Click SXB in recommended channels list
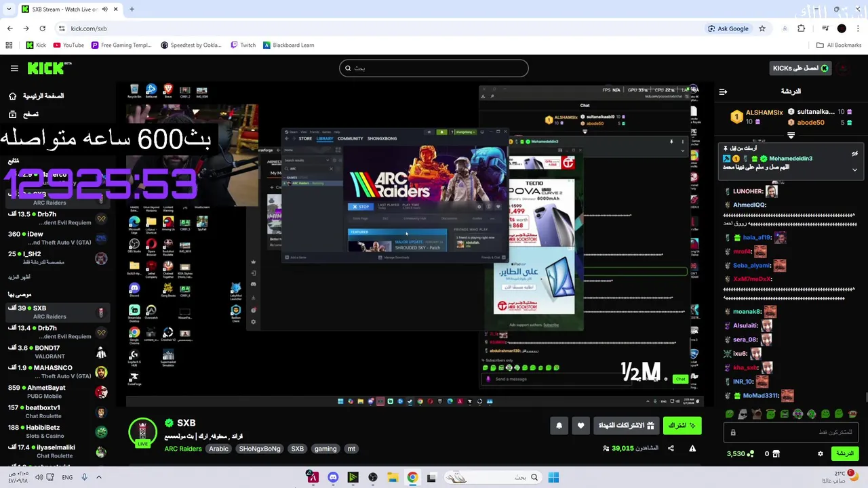Image resolution: width=868 pixels, height=488 pixels. click(56, 312)
